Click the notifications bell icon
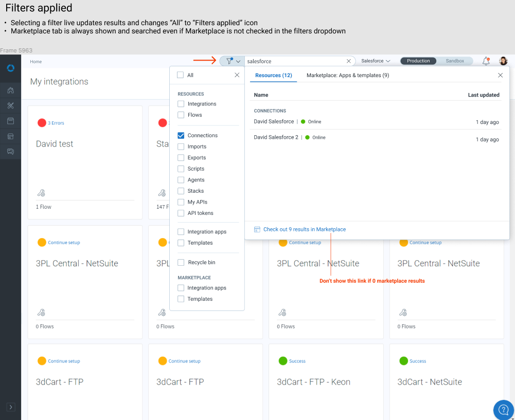The width and height of the screenshot is (515, 420). coord(486,61)
